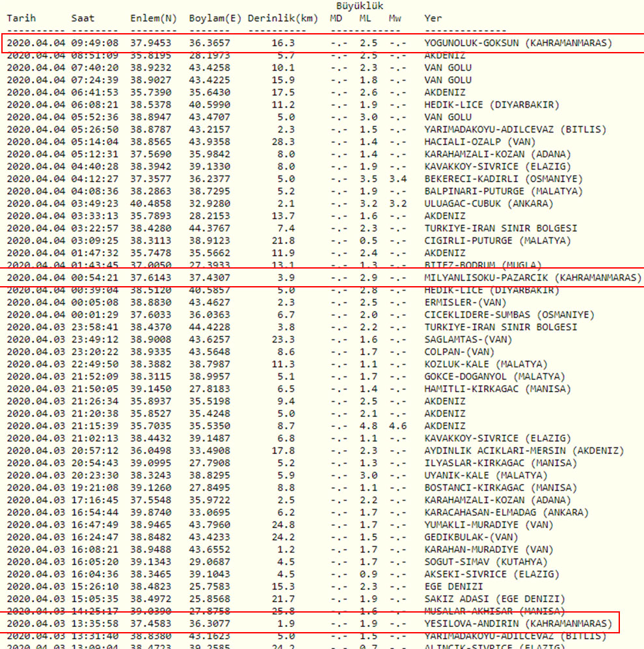Select the Enlem(N) column header
Image resolution: width=644 pixels, height=649 pixels.
[154, 18]
